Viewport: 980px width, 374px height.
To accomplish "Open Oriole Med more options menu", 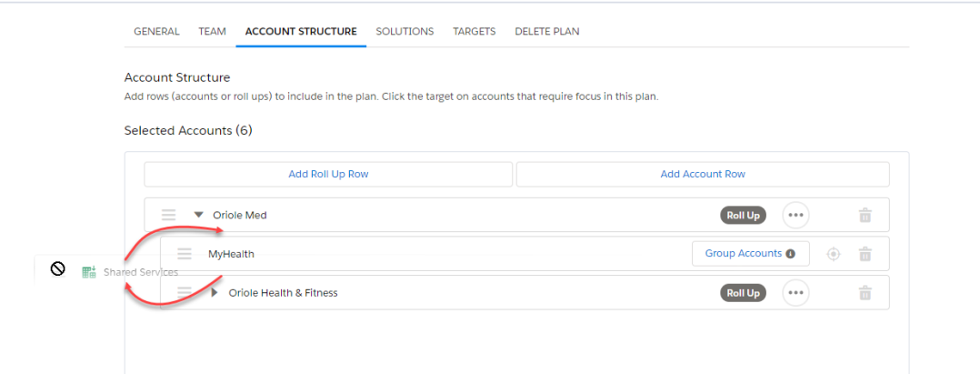I will pyautogui.click(x=795, y=215).
